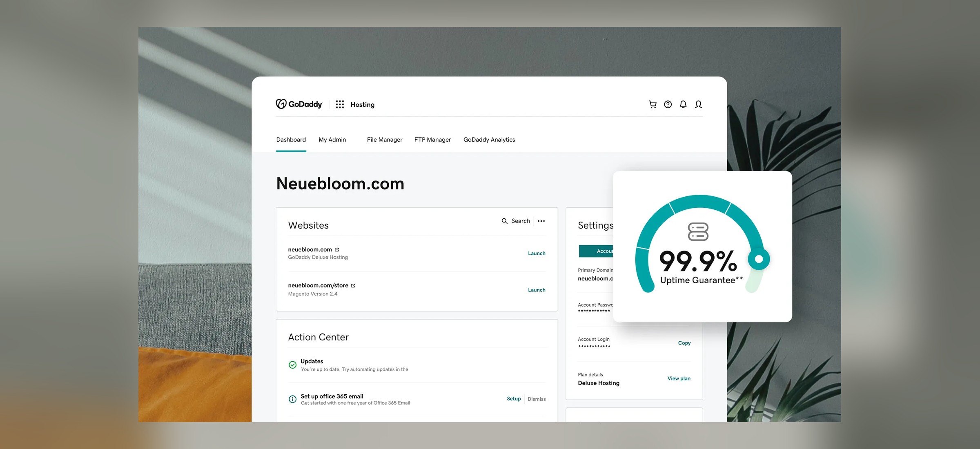Click the uptime gauge knob
Viewport: 980px width, 449px height.
click(759, 259)
